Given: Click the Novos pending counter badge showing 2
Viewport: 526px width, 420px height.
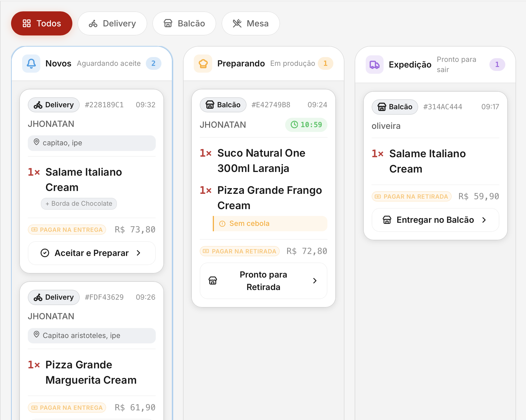Looking at the screenshot, I should coord(153,63).
